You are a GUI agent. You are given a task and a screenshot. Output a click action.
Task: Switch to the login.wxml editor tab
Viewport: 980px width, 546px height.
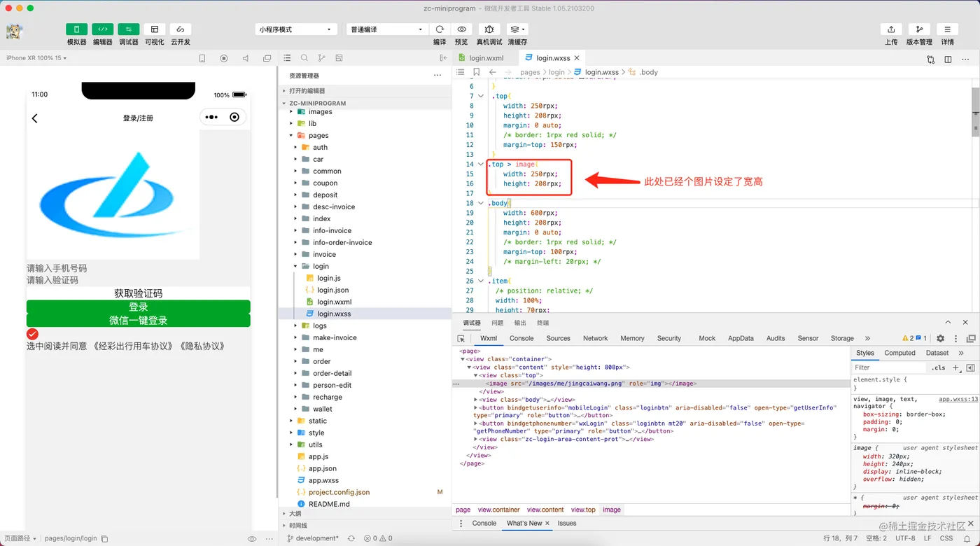point(486,58)
